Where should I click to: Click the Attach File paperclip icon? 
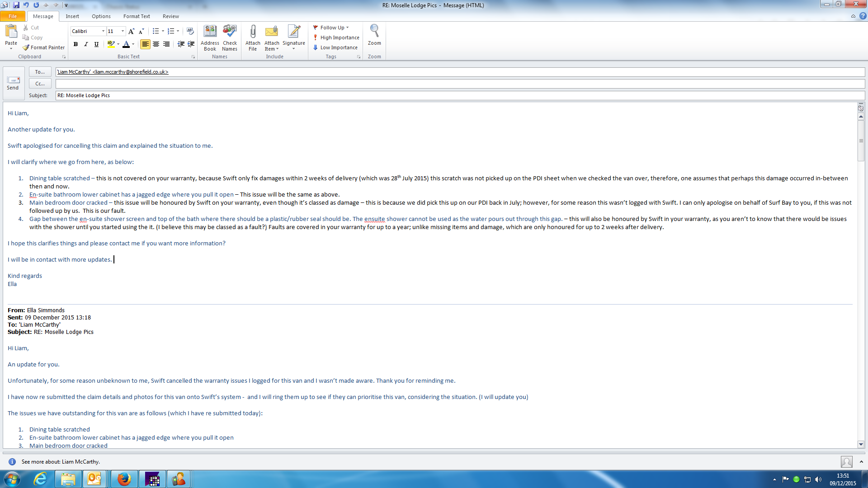[253, 32]
